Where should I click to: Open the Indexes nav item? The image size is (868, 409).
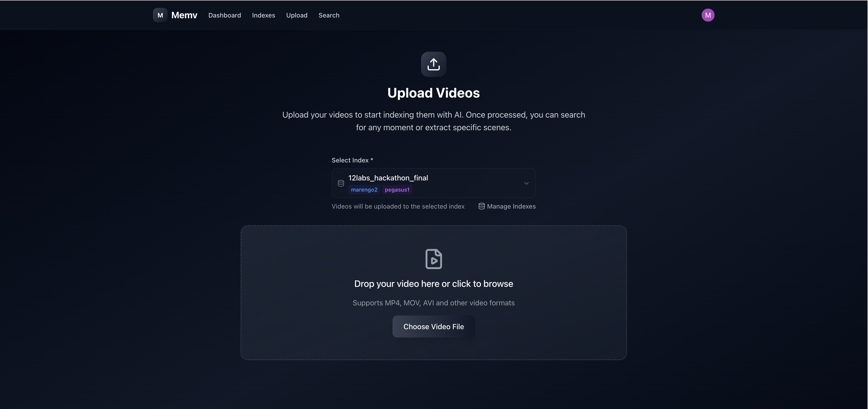263,15
